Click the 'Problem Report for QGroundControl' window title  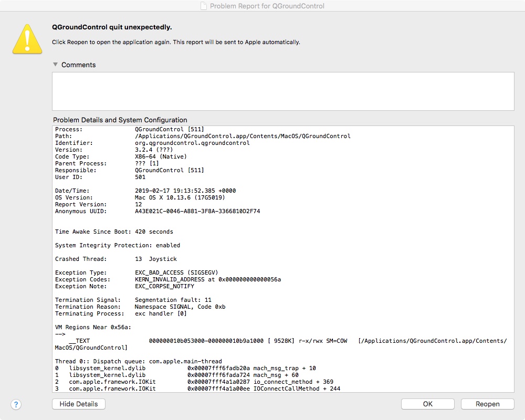(x=267, y=6)
